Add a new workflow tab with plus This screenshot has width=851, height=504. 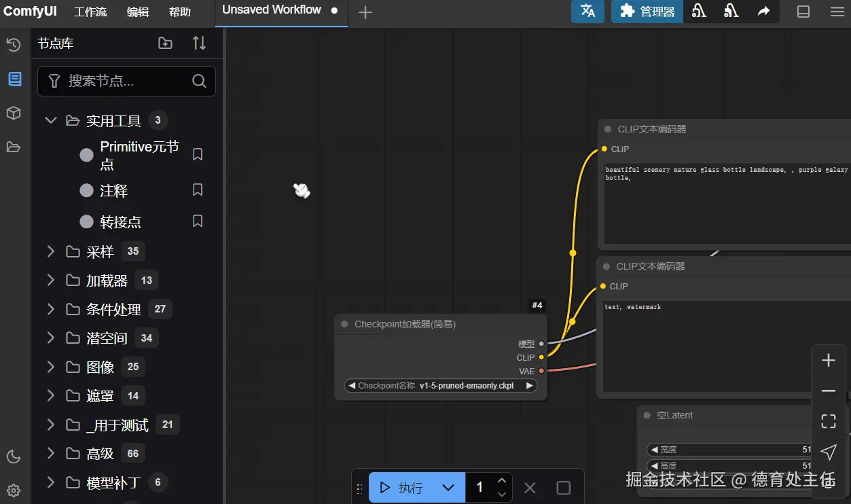coord(365,12)
